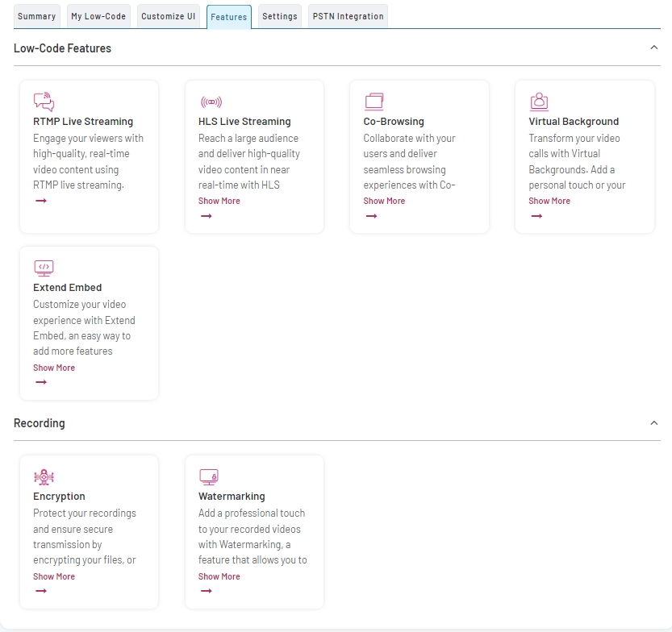
Task: Show more of Virtual Background description
Action: pos(549,201)
